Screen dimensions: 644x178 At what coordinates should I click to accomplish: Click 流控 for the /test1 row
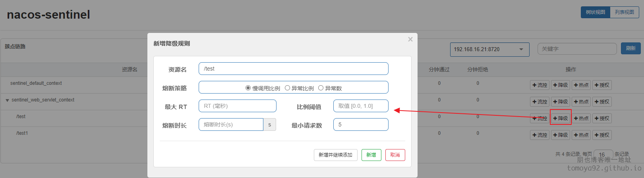click(540, 135)
